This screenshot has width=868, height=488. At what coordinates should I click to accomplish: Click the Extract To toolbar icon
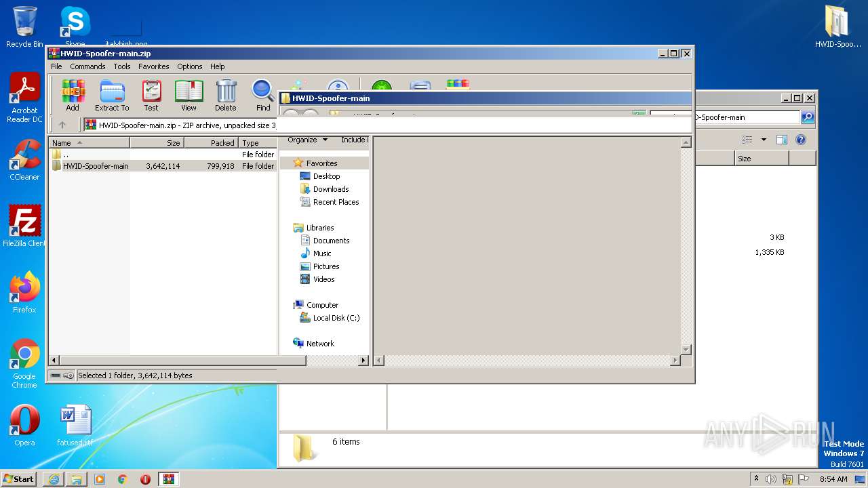tap(112, 95)
